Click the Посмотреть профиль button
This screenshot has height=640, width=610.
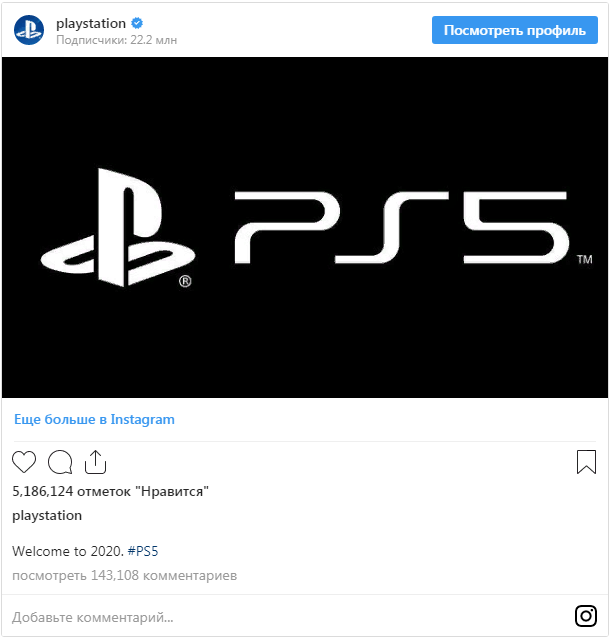pos(514,30)
